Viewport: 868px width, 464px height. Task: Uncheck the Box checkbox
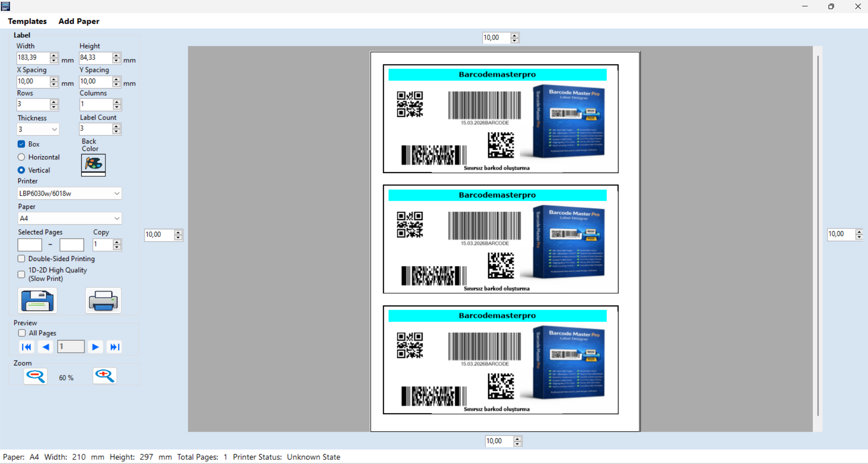pyautogui.click(x=21, y=144)
